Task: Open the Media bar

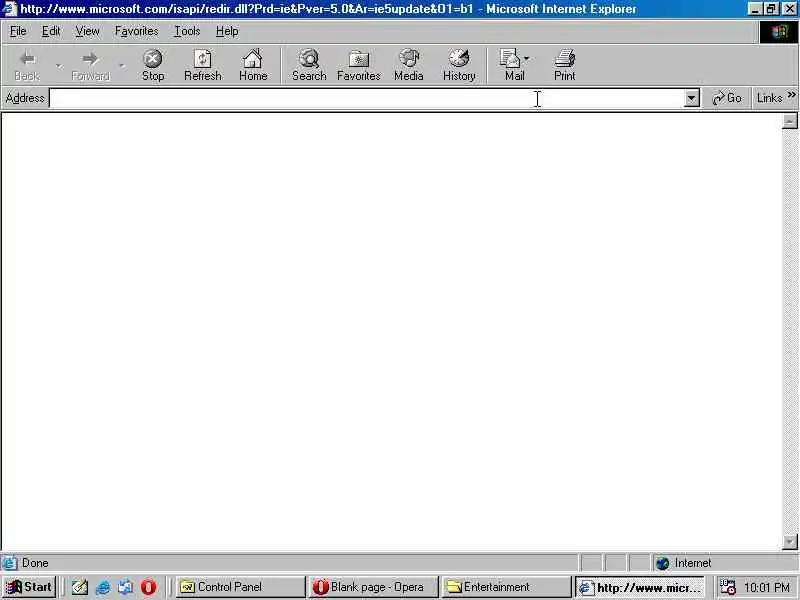Action: click(x=409, y=65)
